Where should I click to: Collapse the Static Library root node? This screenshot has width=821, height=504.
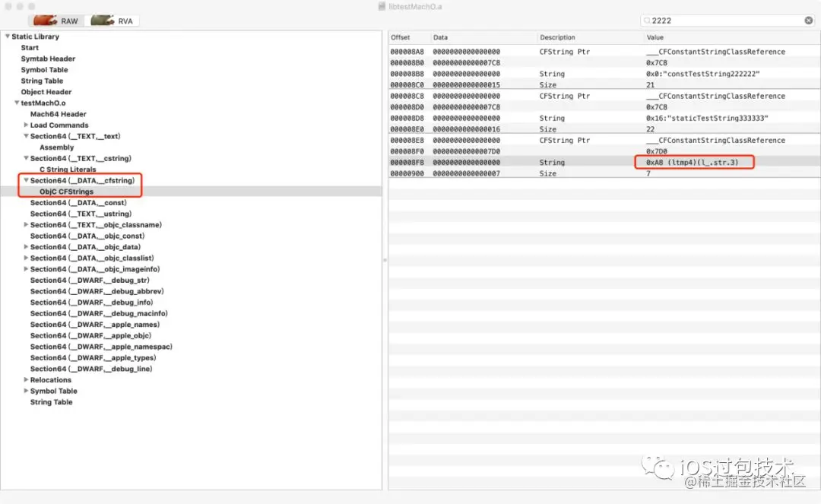click(8, 36)
